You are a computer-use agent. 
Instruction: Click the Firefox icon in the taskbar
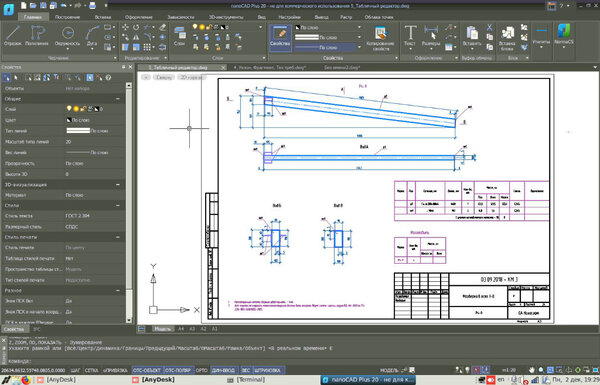26,380
